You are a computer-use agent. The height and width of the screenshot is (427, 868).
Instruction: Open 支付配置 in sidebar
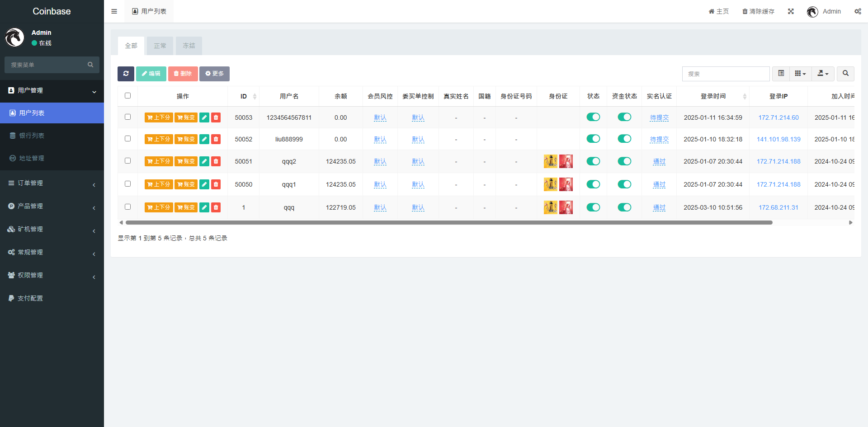(52, 298)
